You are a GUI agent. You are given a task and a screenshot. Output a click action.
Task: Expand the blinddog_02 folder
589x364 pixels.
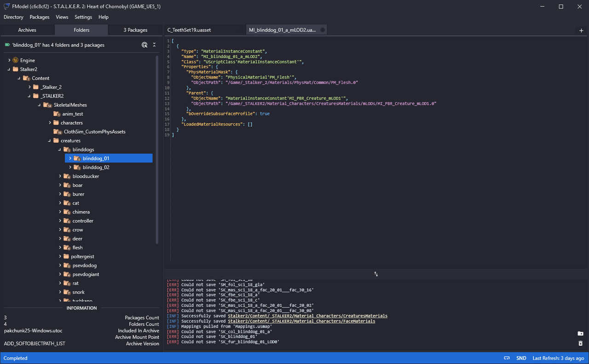70,167
